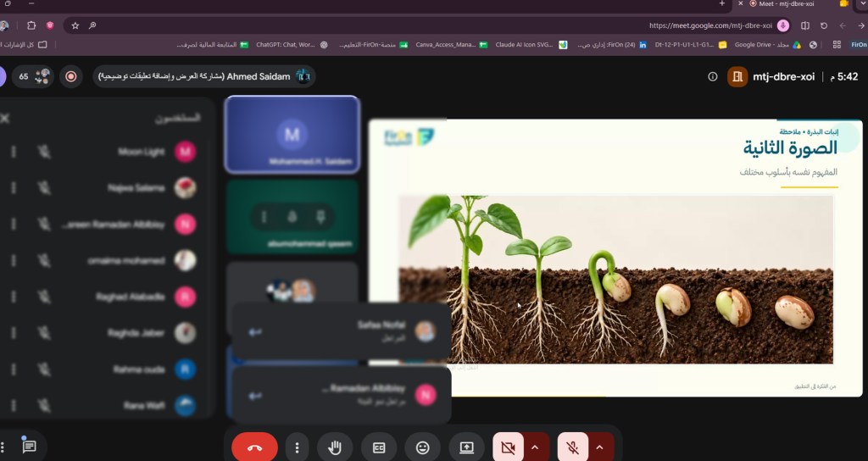Open meeting details info icon
The height and width of the screenshot is (461, 868).
pyautogui.click(x=712, y=77)
